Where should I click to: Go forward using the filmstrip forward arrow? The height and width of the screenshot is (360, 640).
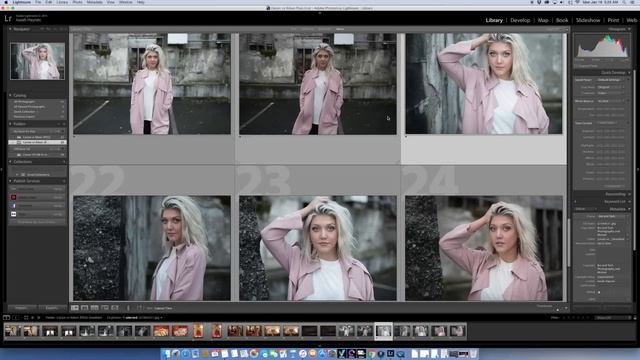39,317
